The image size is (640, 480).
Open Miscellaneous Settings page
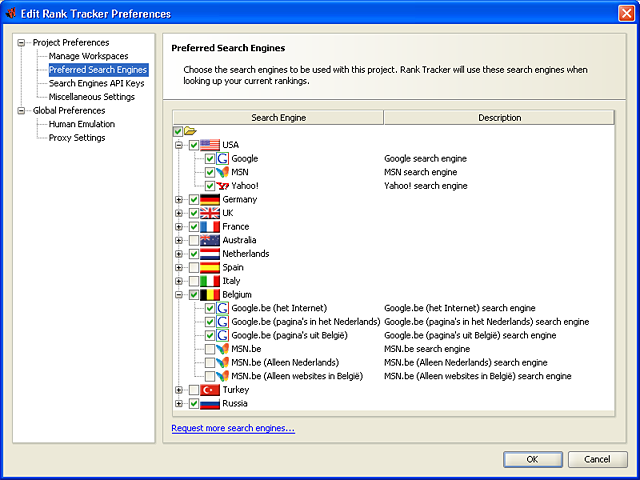tap(92, 97)
